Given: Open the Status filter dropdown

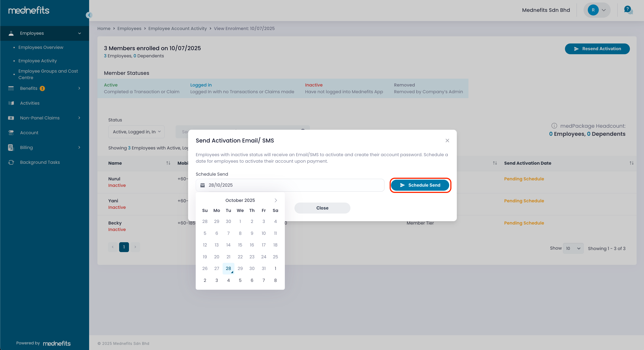Looking at the screenshot, I should (x=136, y=132).
